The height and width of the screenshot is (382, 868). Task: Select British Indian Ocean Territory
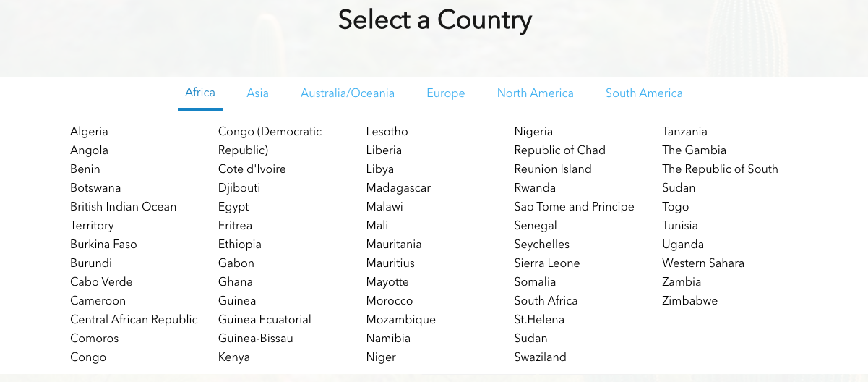123,216
